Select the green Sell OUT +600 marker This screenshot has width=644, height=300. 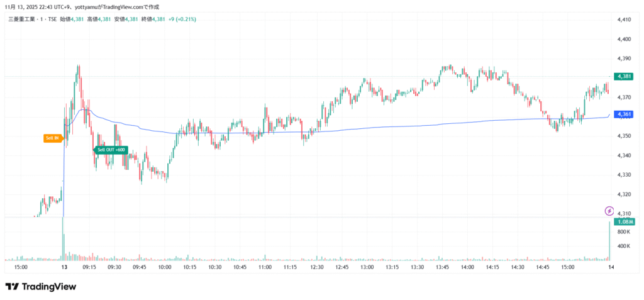[111, 150]
